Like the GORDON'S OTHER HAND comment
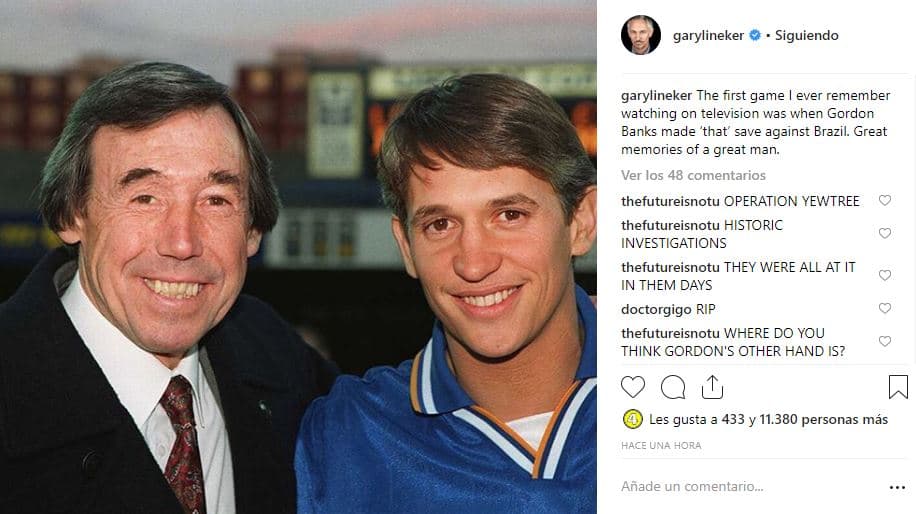The height and width of the screenshot is (514, 916). pos(884,341)
